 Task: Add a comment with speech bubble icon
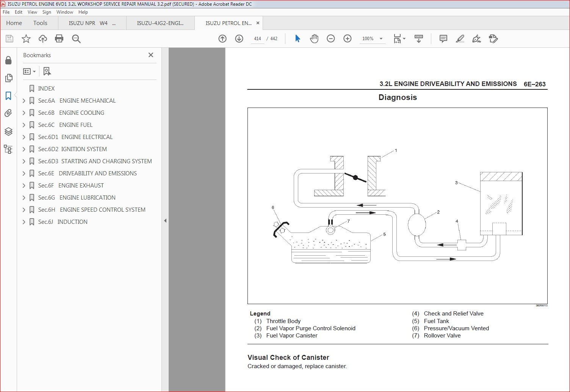click(443, 39)
